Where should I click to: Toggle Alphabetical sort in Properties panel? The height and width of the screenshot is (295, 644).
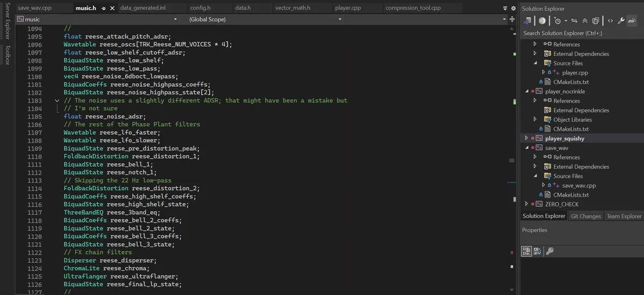(x=537, y=251)
